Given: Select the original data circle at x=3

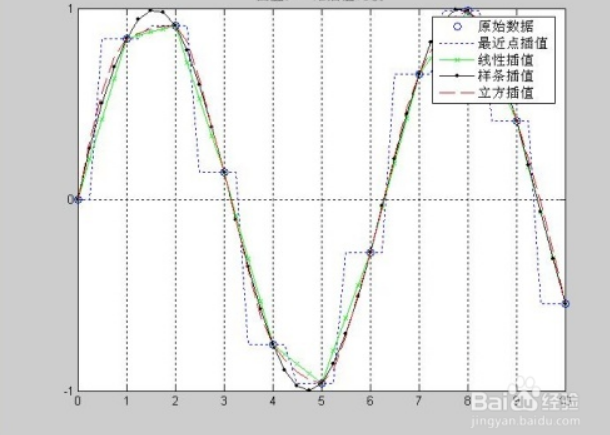Looking at the screenshot, I should 224,172.
